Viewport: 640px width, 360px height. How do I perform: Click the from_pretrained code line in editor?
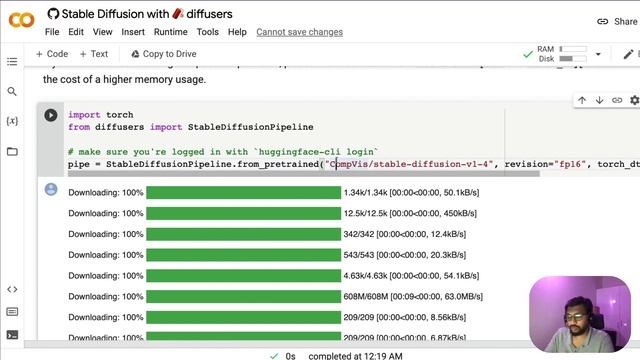coord(353,164)
